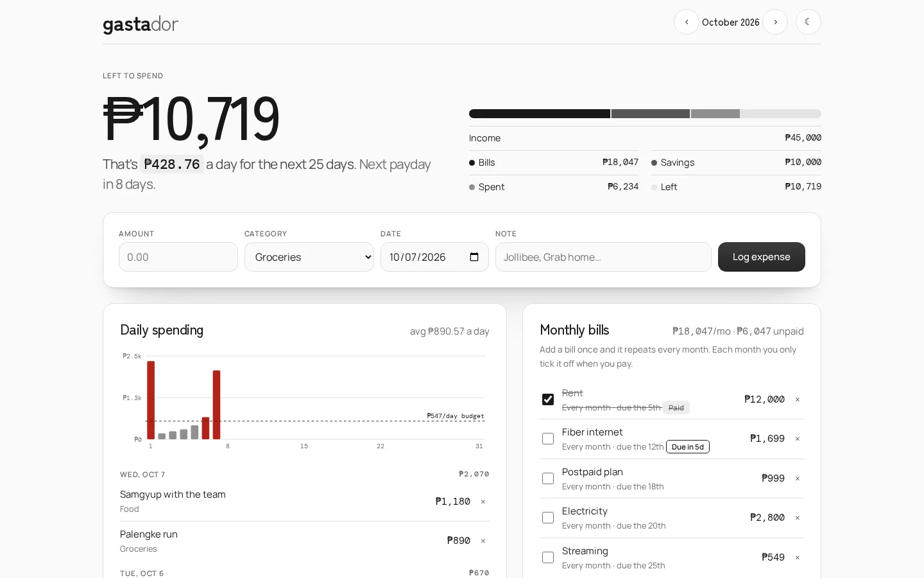The height and width of the screenshot is (578, 924).
Task: Click the ₱428.76 daily amount
Action: coord(172,164)
